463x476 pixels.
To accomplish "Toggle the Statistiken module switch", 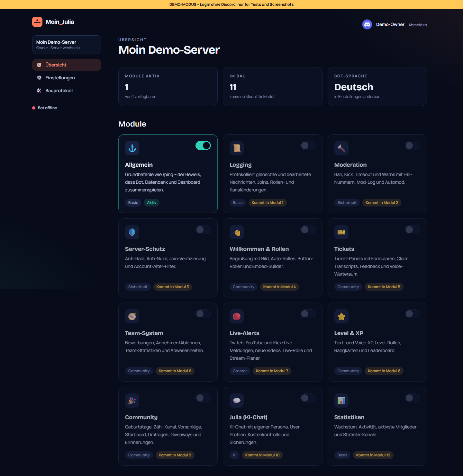I will (413, 398).
